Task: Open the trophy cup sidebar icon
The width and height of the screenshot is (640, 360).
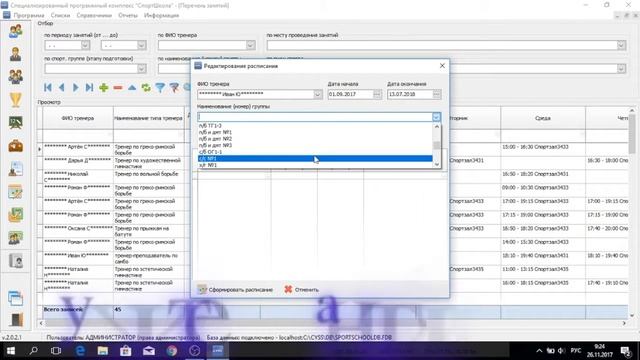Action: pos(16,100)
